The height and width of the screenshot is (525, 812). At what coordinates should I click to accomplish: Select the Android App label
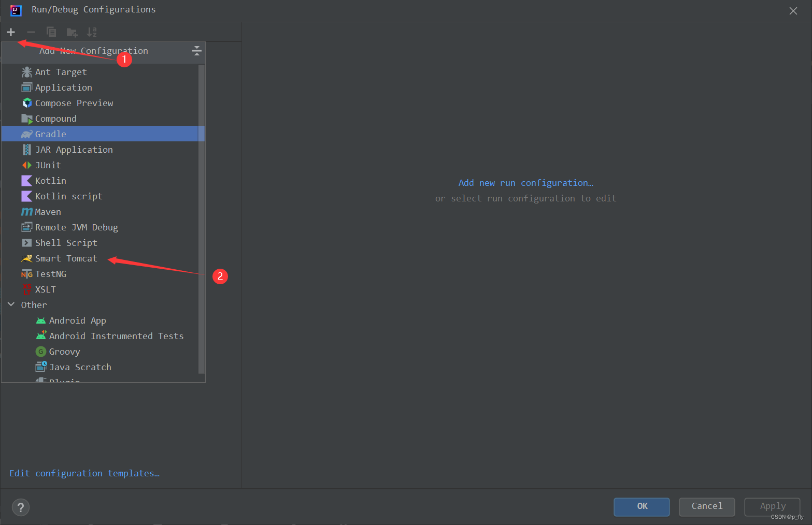pyautogui.click(x=78, y=320)
